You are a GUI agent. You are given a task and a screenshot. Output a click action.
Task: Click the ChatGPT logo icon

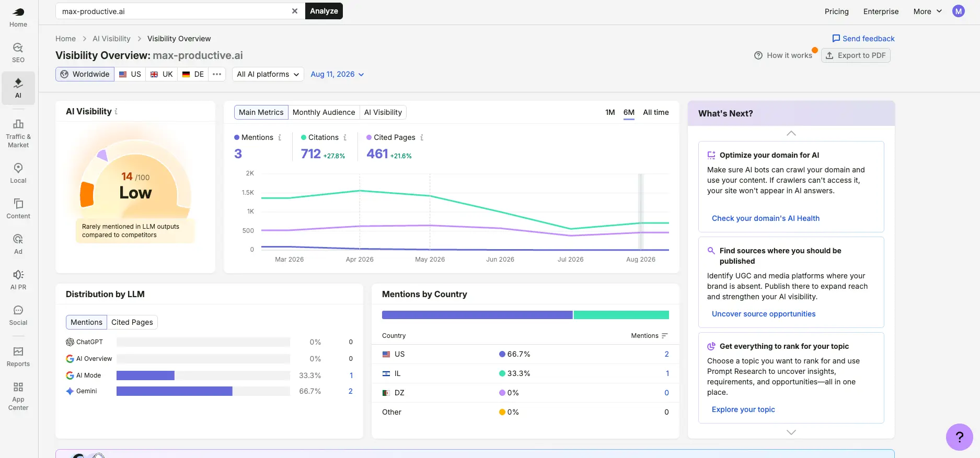tap(70, 342)
